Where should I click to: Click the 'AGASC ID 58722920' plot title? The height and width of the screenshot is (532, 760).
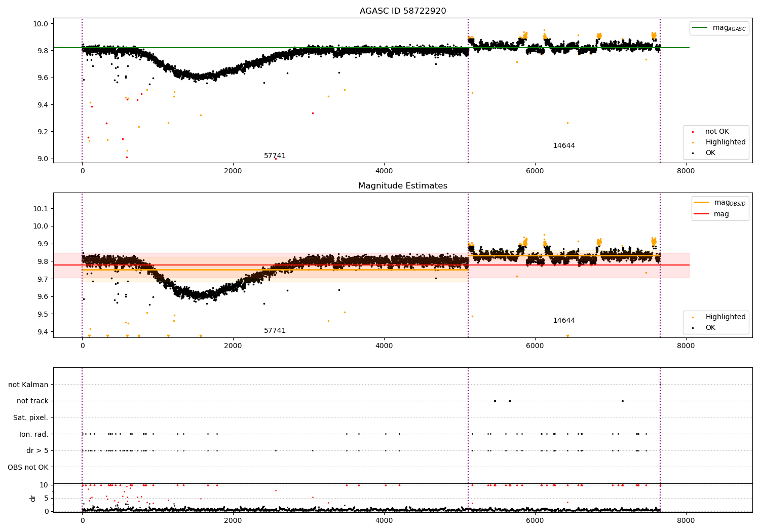pyautogui.click(x=403, y=11)
